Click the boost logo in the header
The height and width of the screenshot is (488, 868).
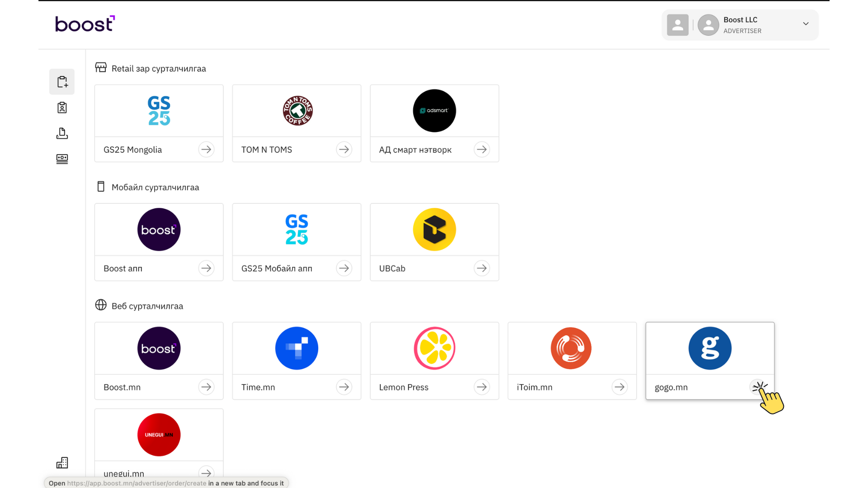coord(85,24)
